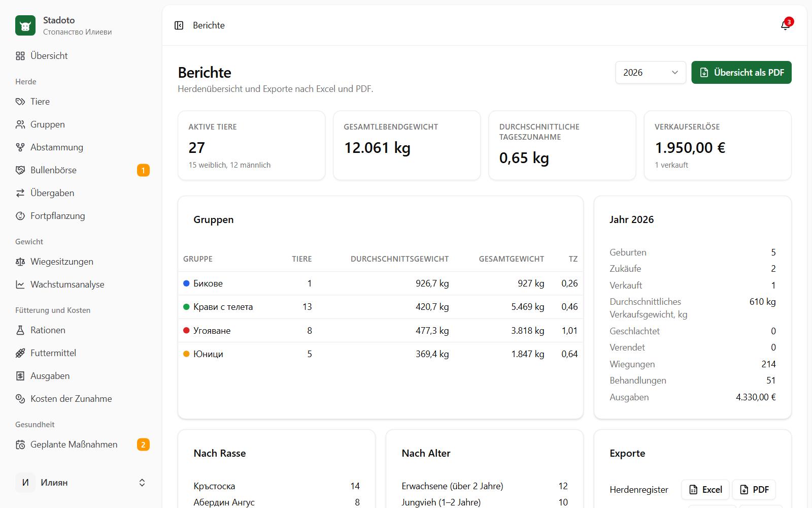Click the blue dot for Бикове group

click(x=186, y=283)
